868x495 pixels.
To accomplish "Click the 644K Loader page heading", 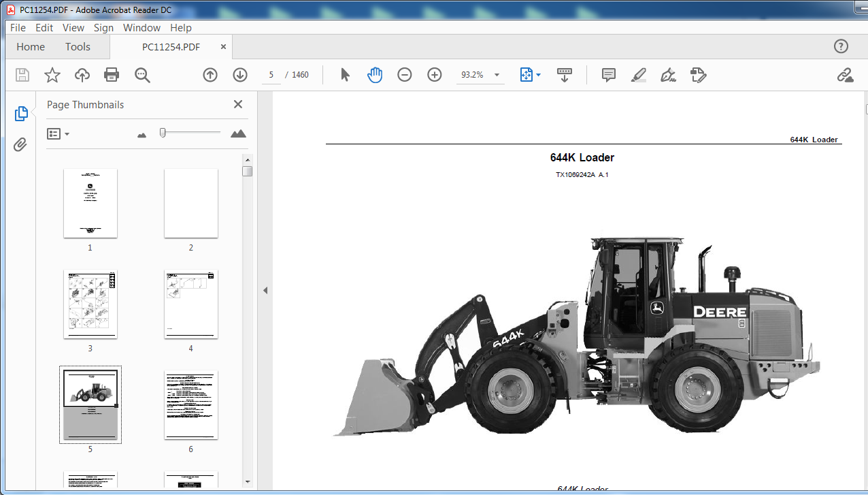I will pos(582,158).
